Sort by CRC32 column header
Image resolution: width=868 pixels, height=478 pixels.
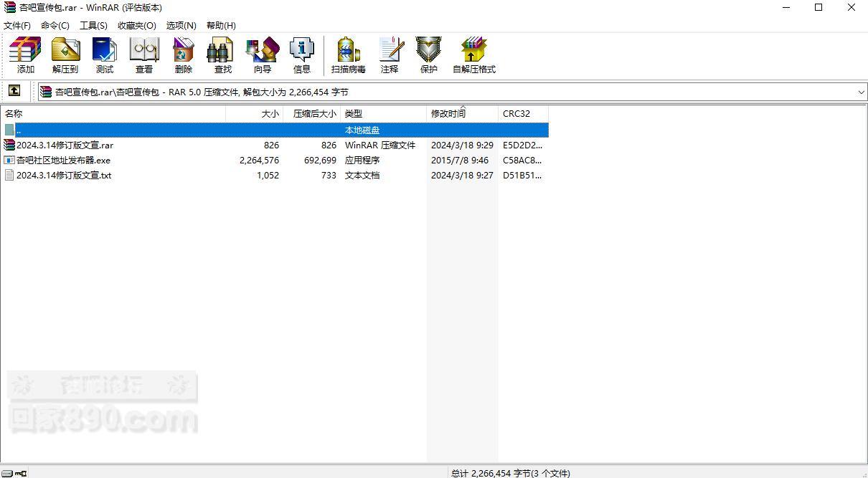coord(524,113)
